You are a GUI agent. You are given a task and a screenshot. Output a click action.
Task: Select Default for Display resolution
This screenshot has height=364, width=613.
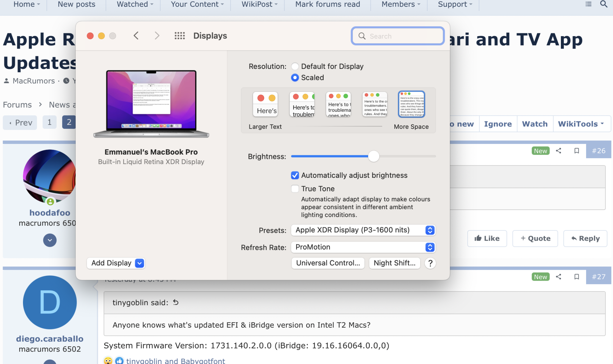(x=295, y=66)
